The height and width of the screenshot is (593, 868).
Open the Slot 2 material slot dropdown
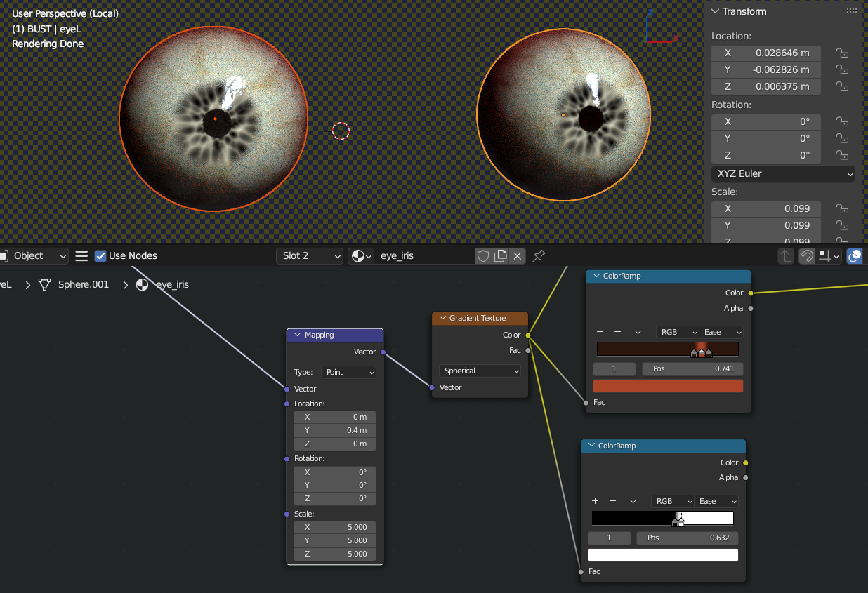[x=309, y=256]
